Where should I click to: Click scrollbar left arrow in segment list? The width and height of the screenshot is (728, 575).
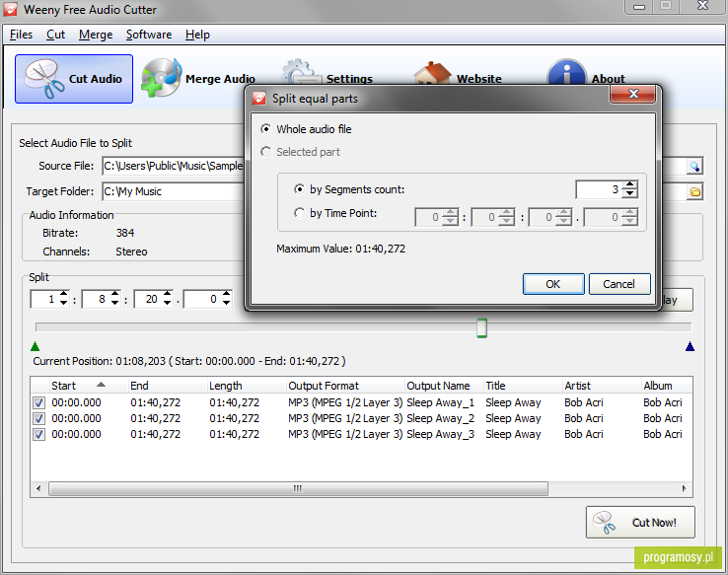[x=38, y=488]
